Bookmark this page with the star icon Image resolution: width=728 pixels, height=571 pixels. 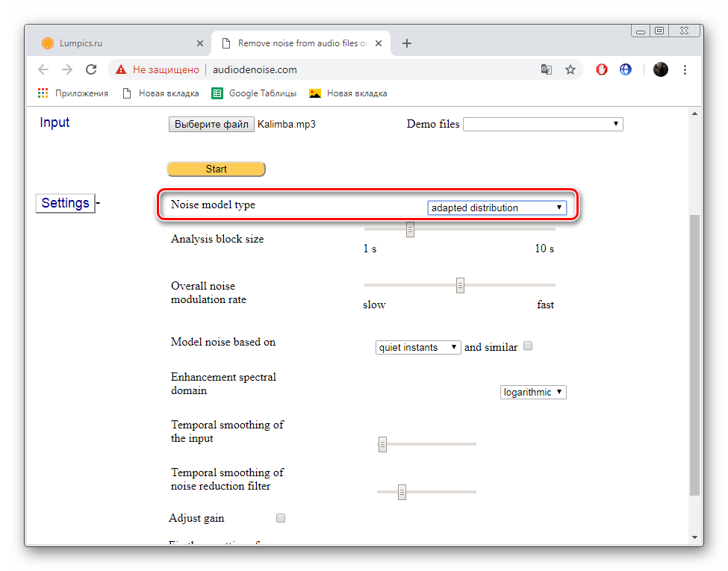[570, 69]
